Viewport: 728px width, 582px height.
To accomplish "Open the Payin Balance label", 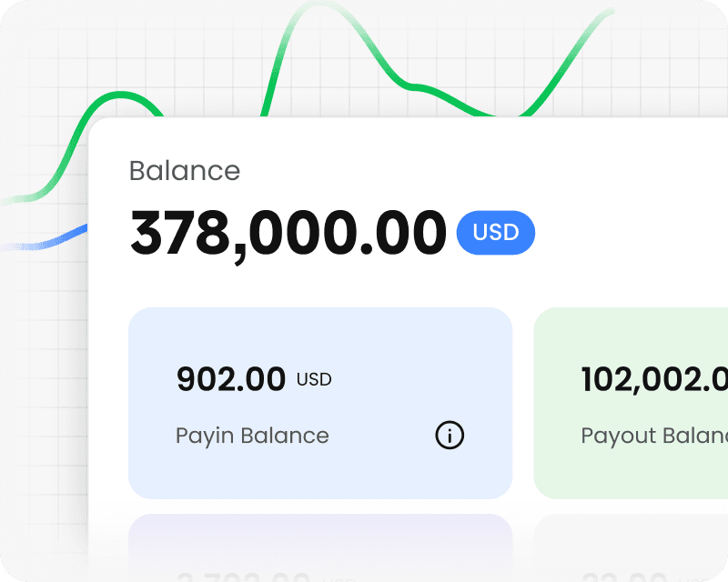I will [252, 436].
